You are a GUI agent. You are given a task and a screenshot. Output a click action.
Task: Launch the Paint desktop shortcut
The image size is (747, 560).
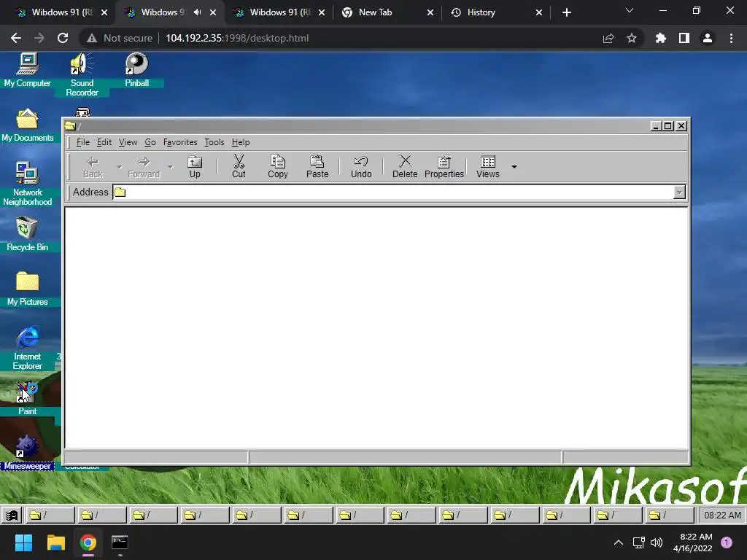27,399
